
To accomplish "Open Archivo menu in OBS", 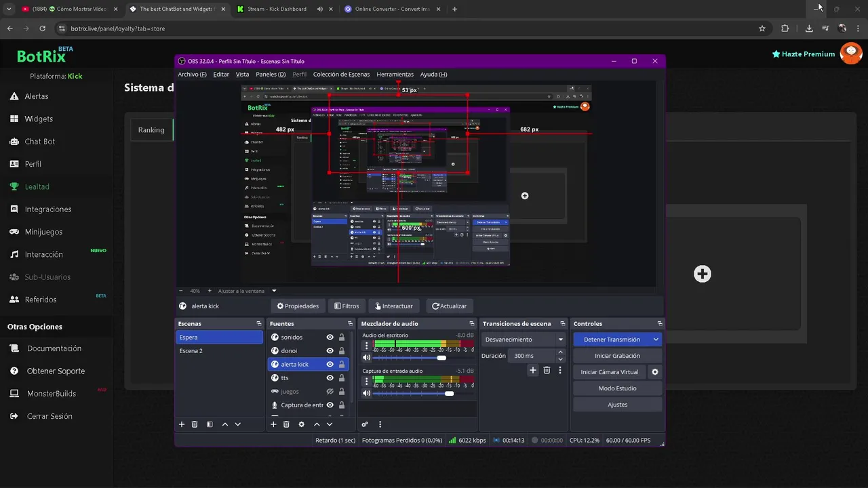I will (x=192, y=75).
